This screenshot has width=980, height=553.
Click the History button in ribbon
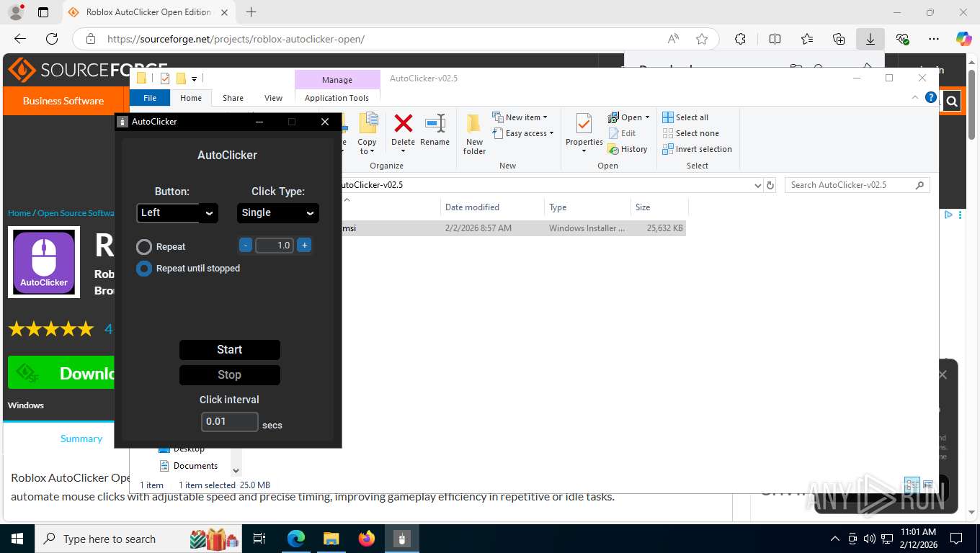(x=628, y=149)
